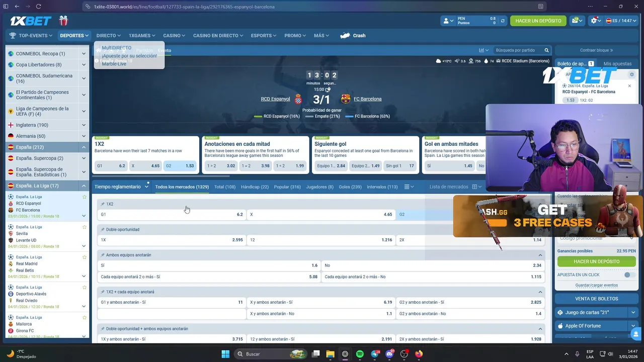Select Goles (239) markets tab
Viewport: 644px width, 362px height.
[350, 187]
